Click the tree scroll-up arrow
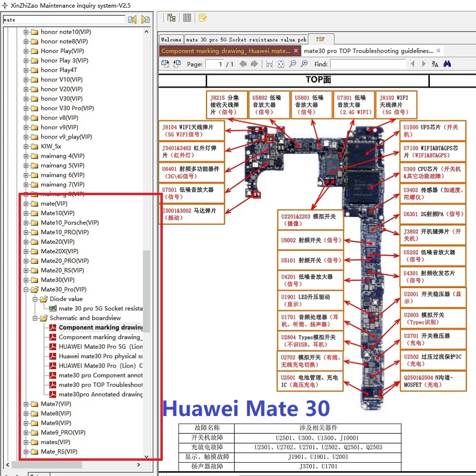Viewport: 476px width, 476px height. (x=146, y=31)
